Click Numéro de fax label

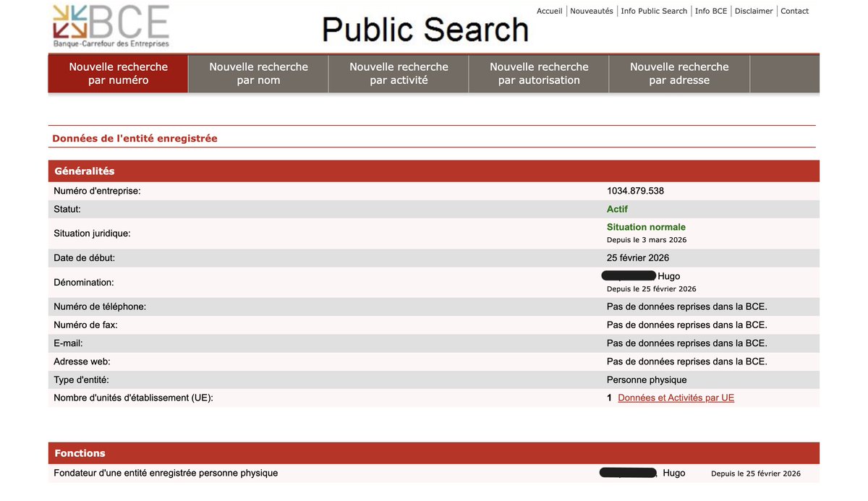[x=85, y=325]
